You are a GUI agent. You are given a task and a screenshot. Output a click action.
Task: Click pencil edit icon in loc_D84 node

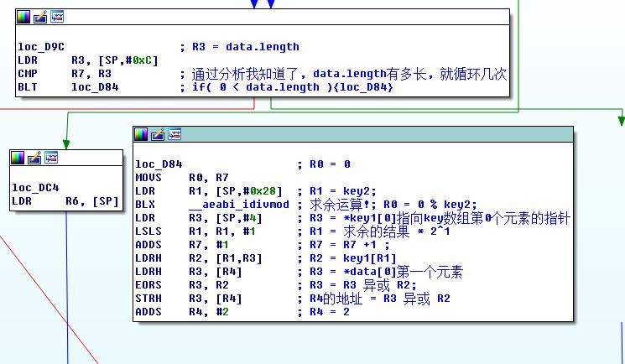tap(158, 134)
